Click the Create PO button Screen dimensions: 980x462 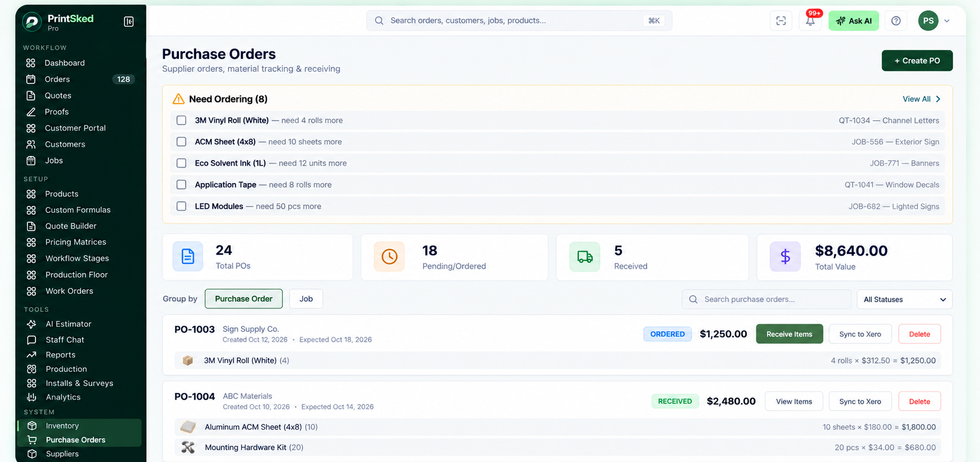pos(917,61)
